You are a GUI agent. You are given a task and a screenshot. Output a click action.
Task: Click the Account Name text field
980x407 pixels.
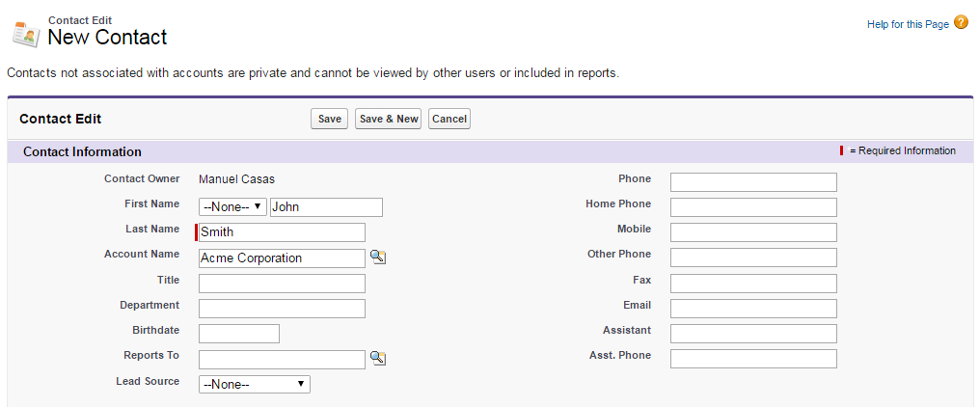pyautogui.click(x=282, y=258)
